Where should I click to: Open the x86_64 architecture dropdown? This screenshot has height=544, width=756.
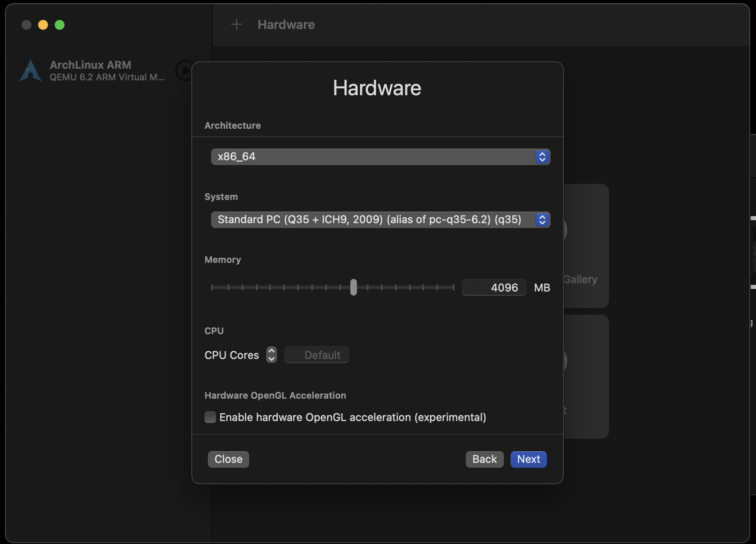tap(373, 157)
